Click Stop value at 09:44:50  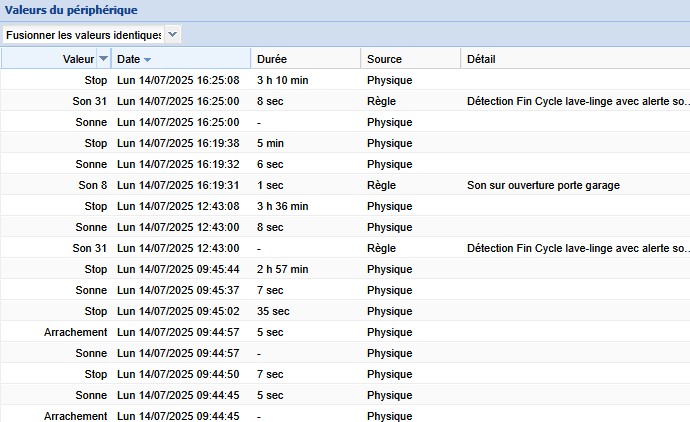(96, 374)
